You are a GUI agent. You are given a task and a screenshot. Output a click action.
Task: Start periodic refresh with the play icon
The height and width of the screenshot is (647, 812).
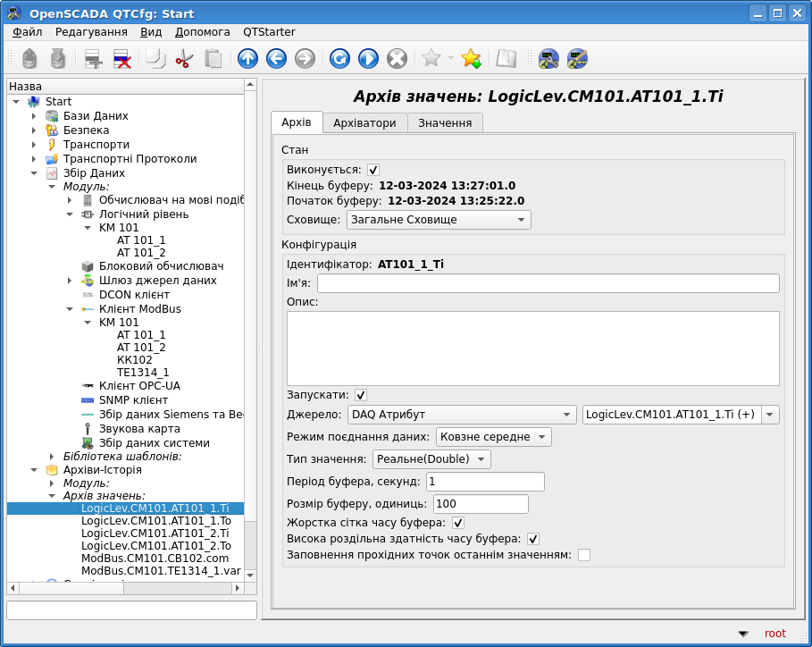point(368,59)
